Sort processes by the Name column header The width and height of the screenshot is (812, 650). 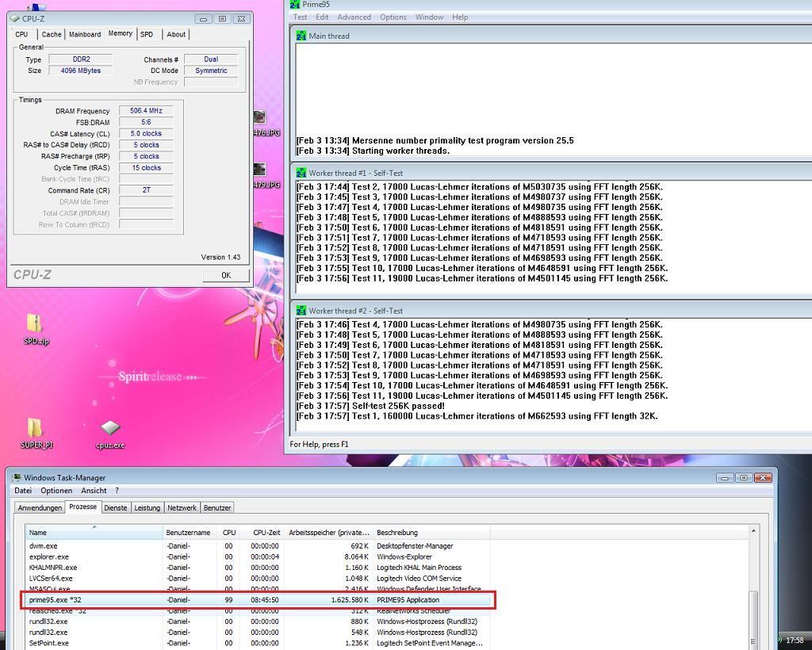(94, 532)
